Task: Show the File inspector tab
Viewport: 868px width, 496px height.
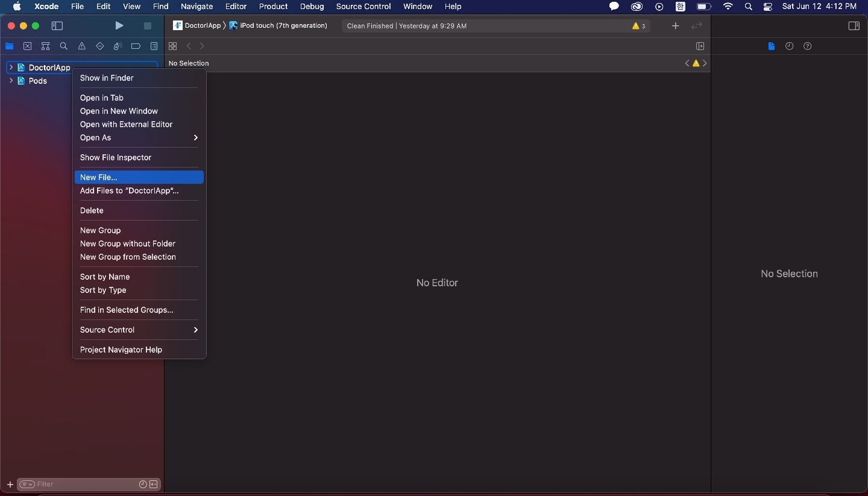Action: pyautogui.click(x=771, y=46)
